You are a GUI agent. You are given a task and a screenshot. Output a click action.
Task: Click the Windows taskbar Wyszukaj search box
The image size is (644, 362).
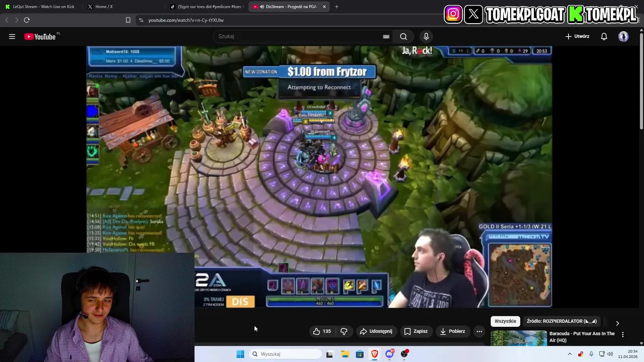[x=286, y=354]
